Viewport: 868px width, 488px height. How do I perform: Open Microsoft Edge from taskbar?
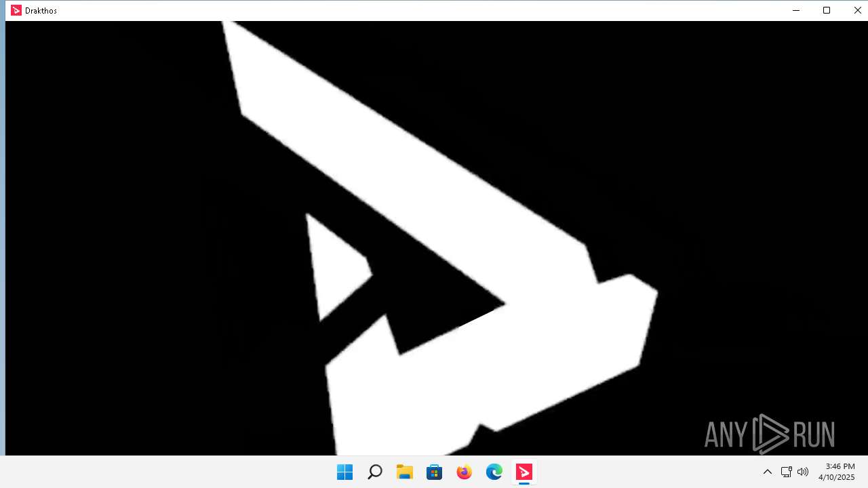tap(494, 472)
